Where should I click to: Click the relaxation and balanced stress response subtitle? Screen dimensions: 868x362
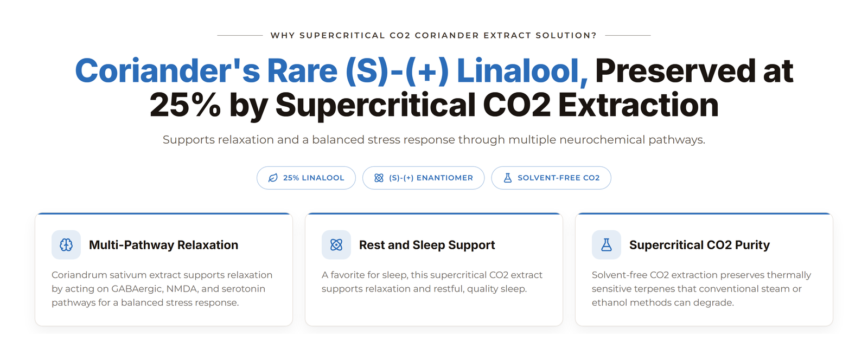pyautogui.click(x=434, y=140)
